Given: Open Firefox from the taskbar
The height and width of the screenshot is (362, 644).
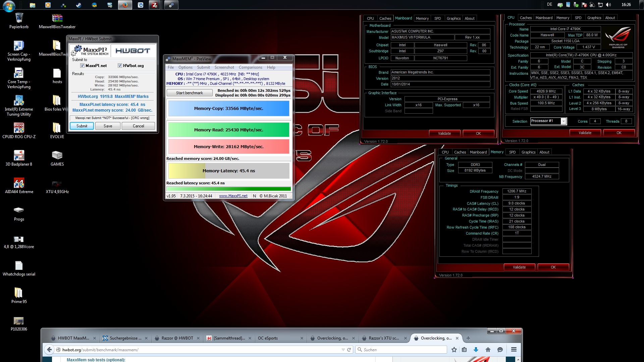Looking at the screenshot, I should pyautogui.click(x=125, y=5).
